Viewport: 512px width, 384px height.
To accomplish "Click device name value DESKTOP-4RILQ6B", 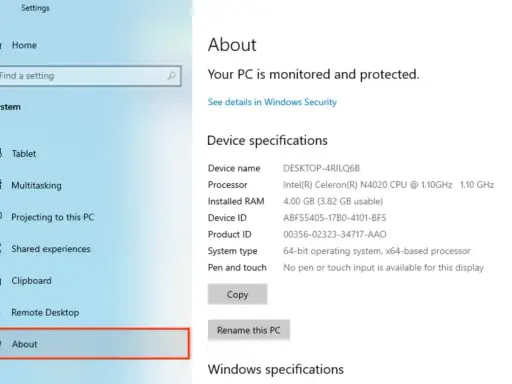I will point(321,168).
